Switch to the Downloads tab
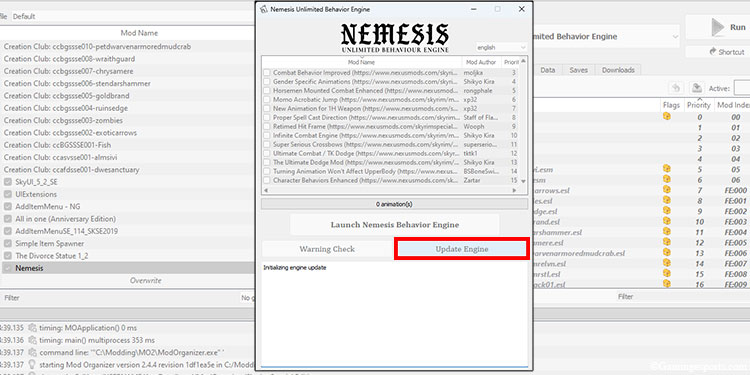 618,70
